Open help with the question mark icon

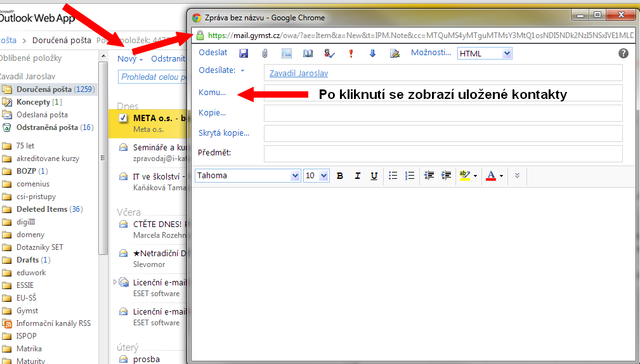[624, 53]
